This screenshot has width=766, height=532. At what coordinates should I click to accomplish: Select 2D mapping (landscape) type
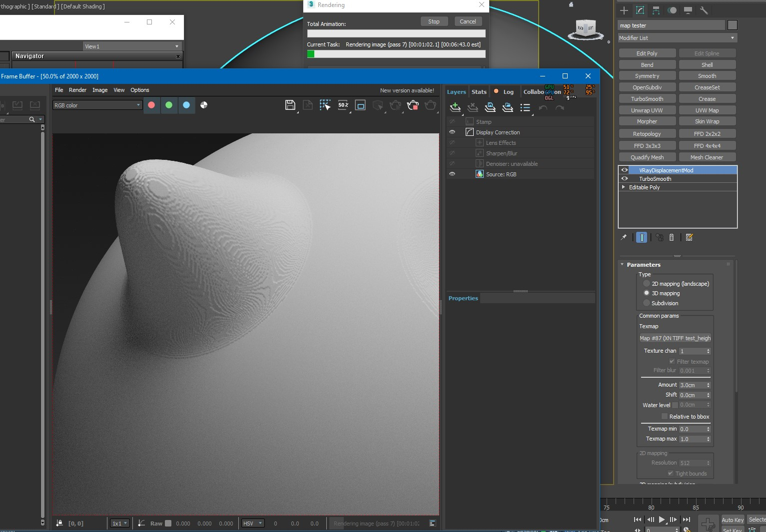pyautogui.click(x=647, y=284)
